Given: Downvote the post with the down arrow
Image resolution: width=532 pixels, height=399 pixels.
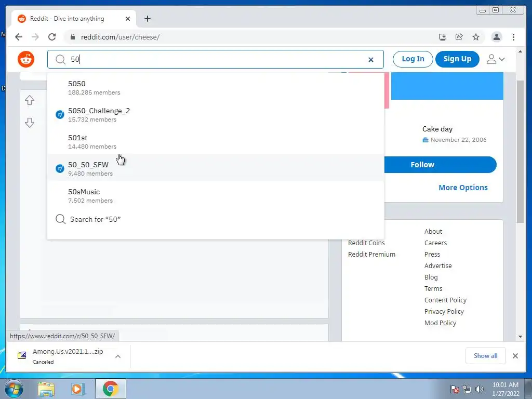Looking at the screenshot, I should 30,123.
